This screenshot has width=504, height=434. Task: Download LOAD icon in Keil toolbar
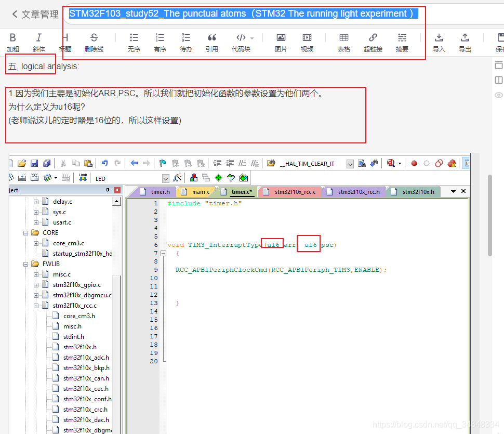[83, 177]
